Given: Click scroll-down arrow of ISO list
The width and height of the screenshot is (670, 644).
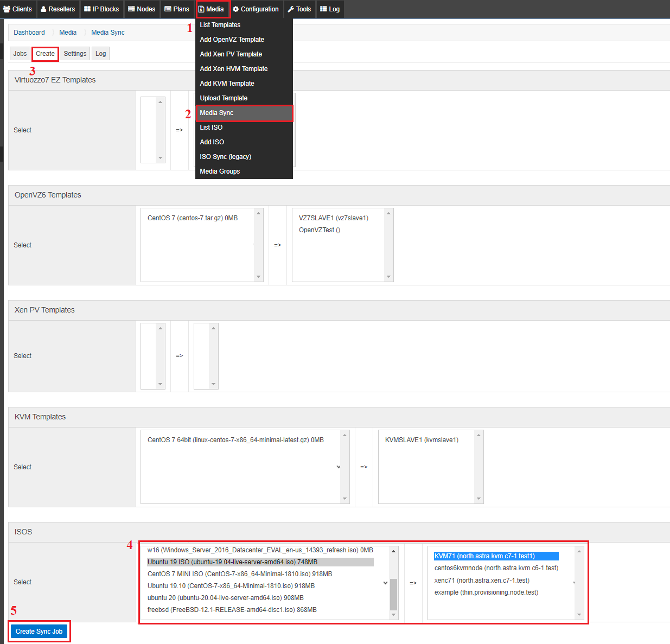Looking at the screenshot, I should pyautogui.click(x=394, y=615).
